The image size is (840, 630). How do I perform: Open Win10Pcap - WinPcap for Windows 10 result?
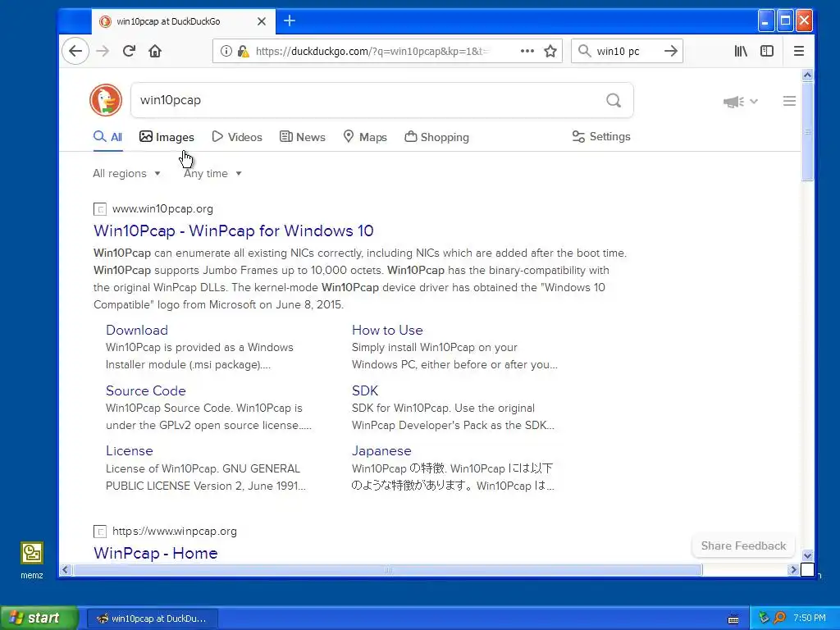pyautogui.click(x=234, y=231)
